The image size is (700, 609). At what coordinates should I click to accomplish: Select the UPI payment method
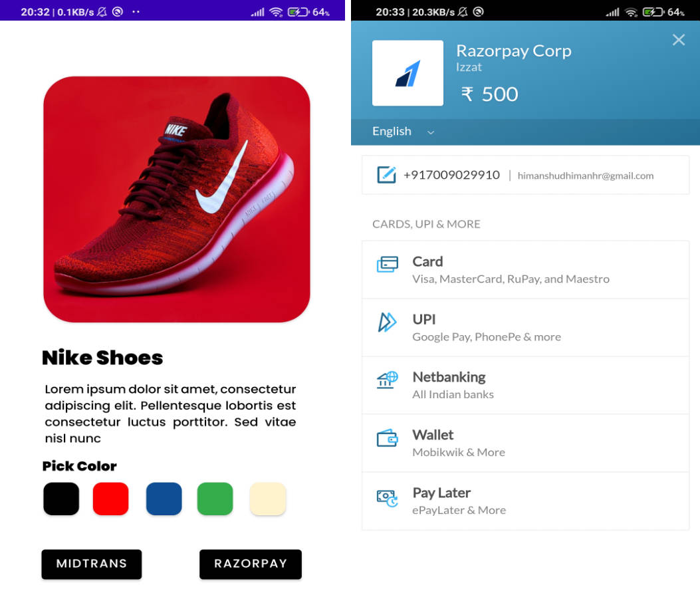pos(525,327)
